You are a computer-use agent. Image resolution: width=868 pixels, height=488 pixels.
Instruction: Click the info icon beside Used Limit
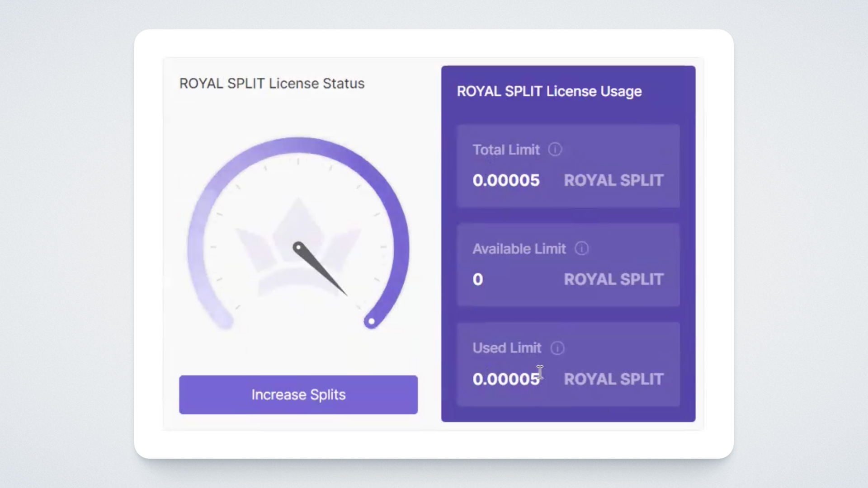pyautogui.click(x=557, y=348)
